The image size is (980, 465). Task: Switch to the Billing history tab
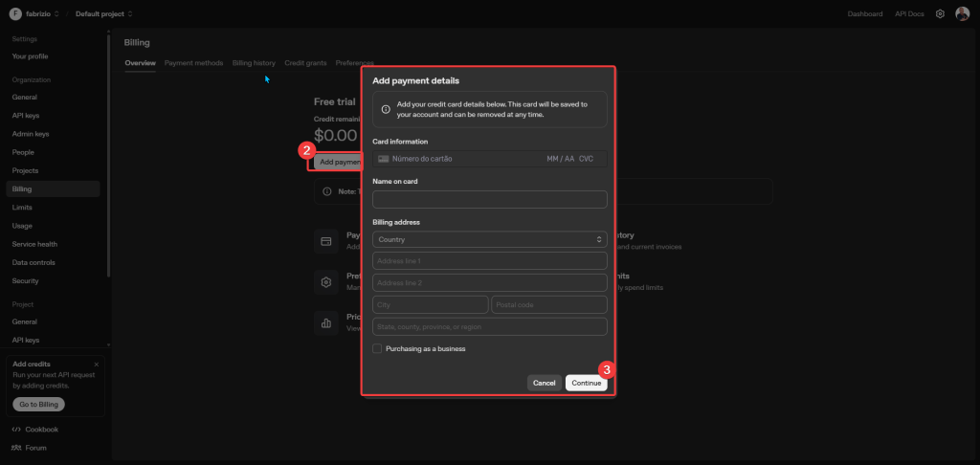(x=254, y=63)
